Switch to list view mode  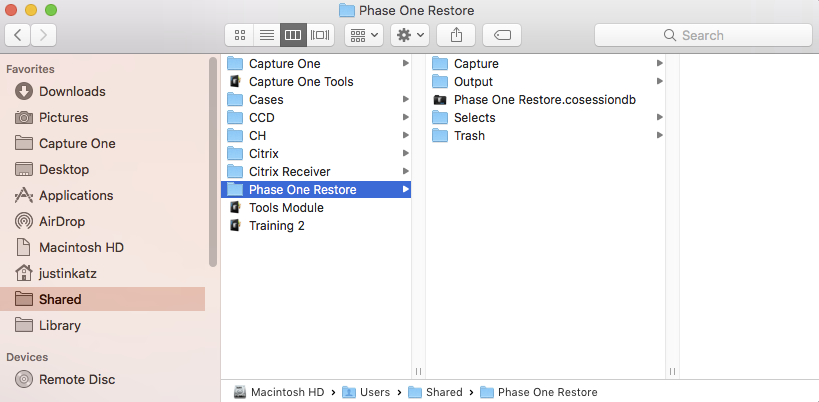(x=267, y=36)
